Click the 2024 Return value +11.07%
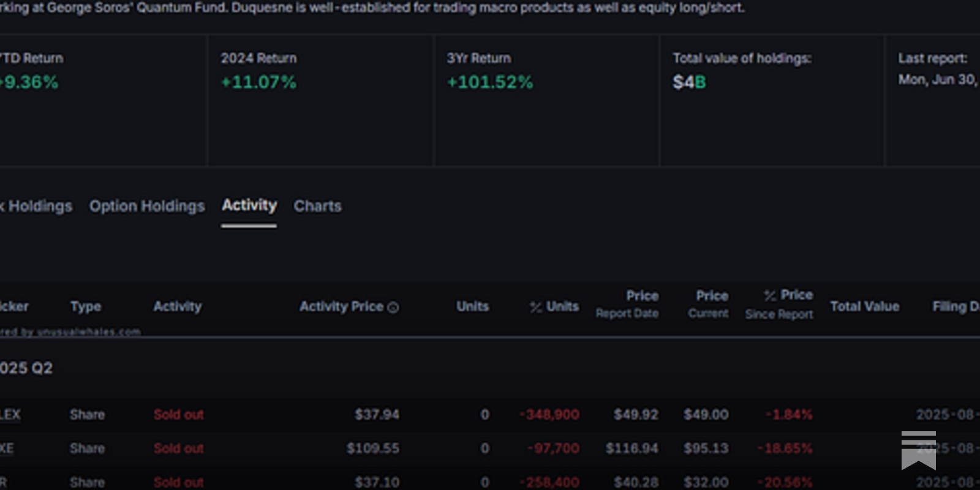The height and width of the screenshot is (490, 980). (x=258, y=82)
